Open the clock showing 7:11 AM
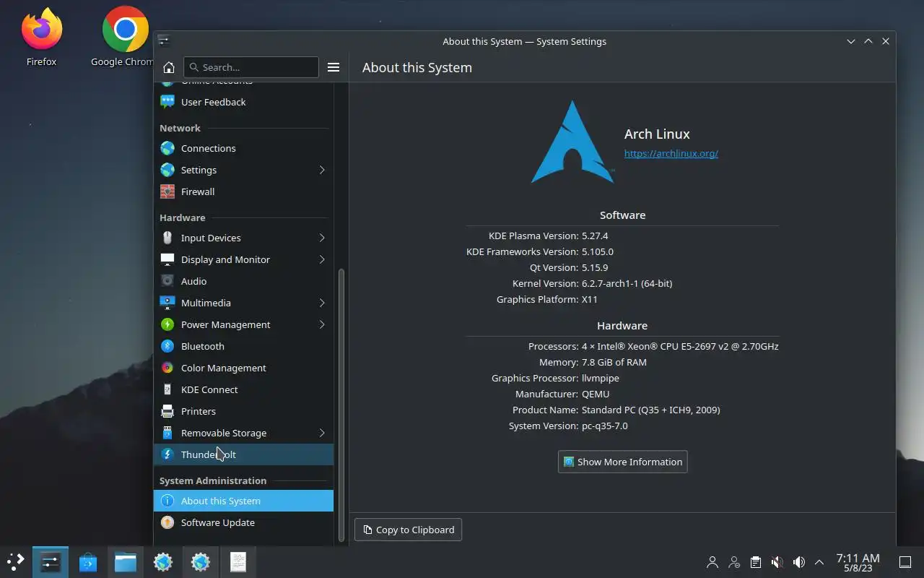The width and height of the screenshot is (924, 578). [x=858, y=562]
